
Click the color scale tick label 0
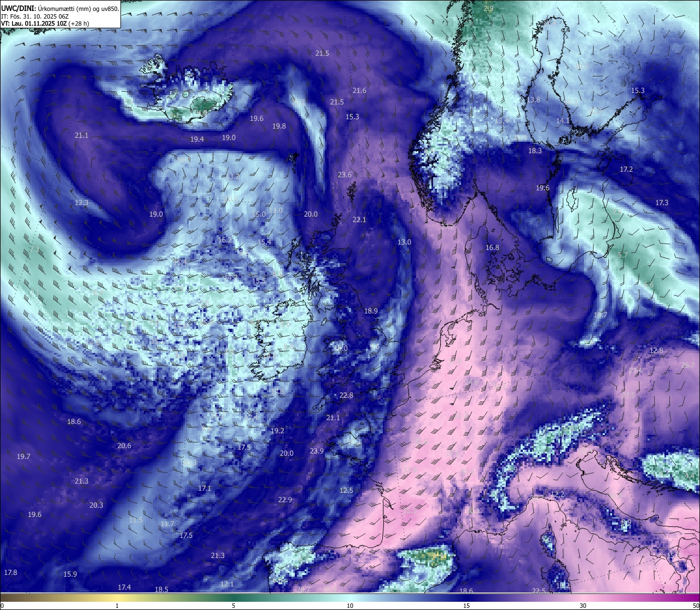[2, 606]
